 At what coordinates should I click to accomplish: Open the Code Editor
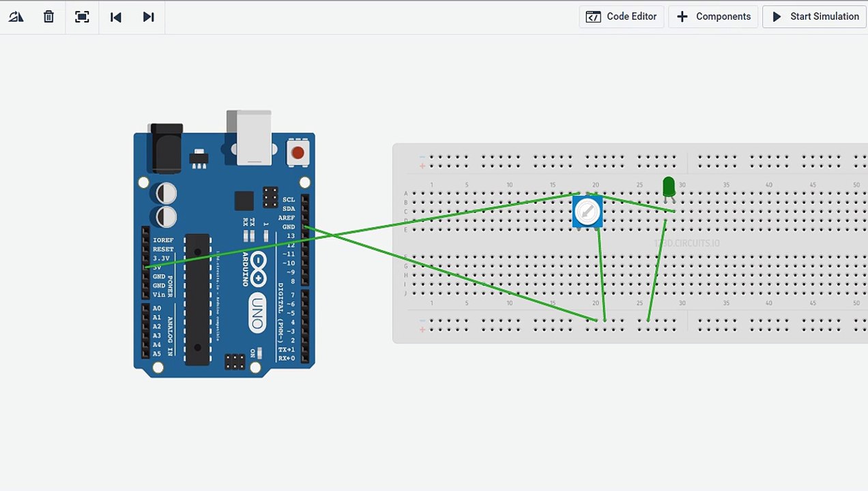(x=622, y=16)
